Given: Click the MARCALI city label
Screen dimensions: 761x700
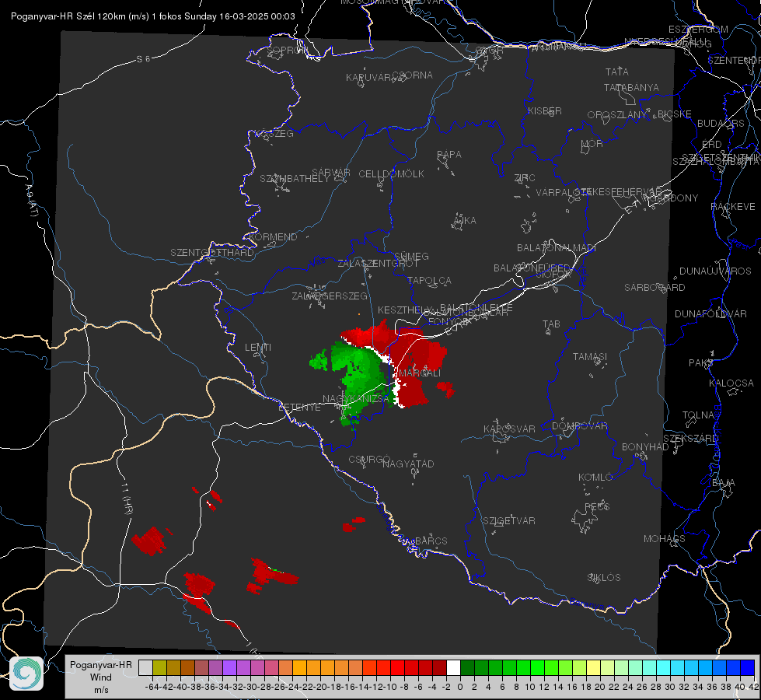Looking at the screenshot, I should [419, 373].
